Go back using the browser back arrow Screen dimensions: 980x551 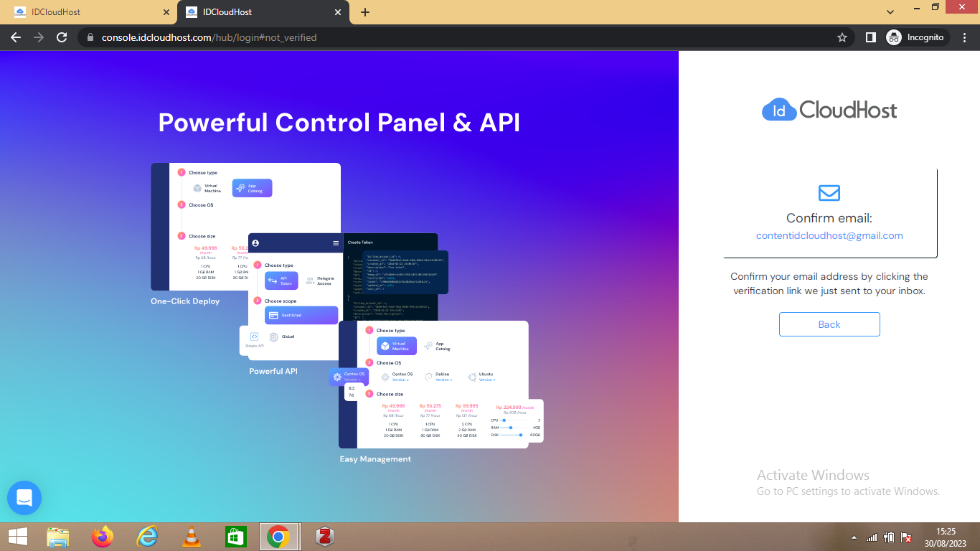(x=16, y=37)
